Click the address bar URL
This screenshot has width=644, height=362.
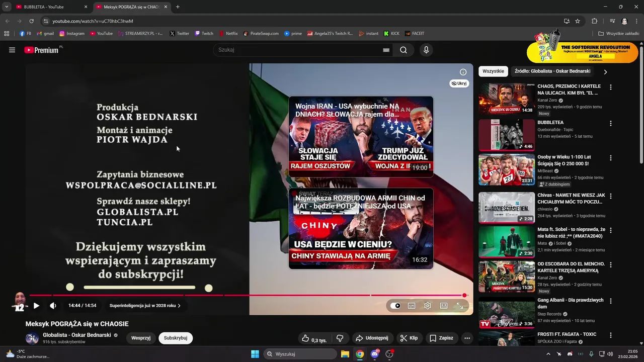pos(93,21)
